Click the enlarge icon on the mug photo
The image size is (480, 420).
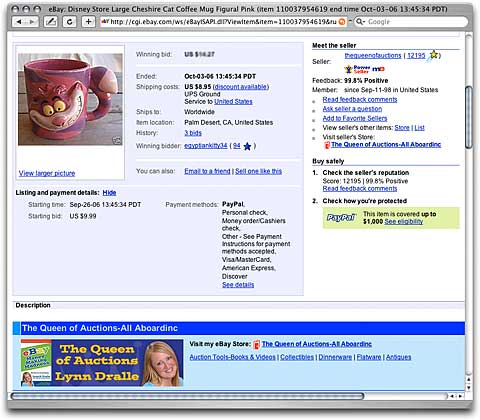point(117,140)
